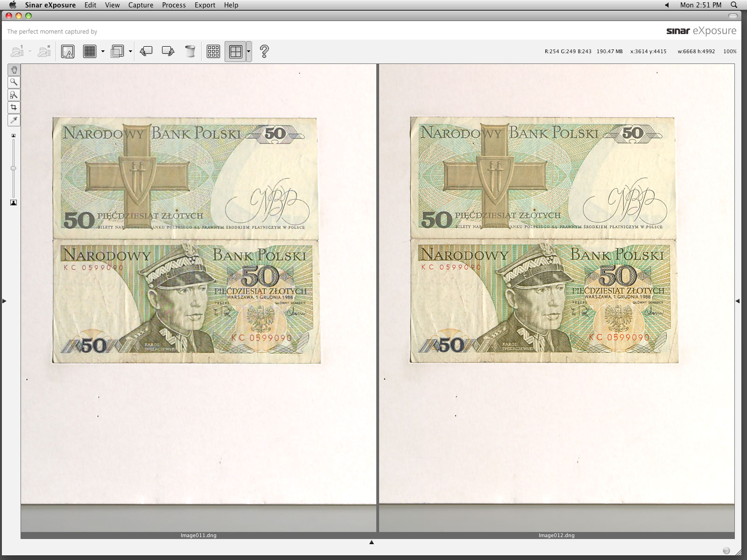Open the grid overlay dropdown arrow
Image resolution: width=747 pixels, height=560 pixels.
pyautogui.click(x=103, y=51)
